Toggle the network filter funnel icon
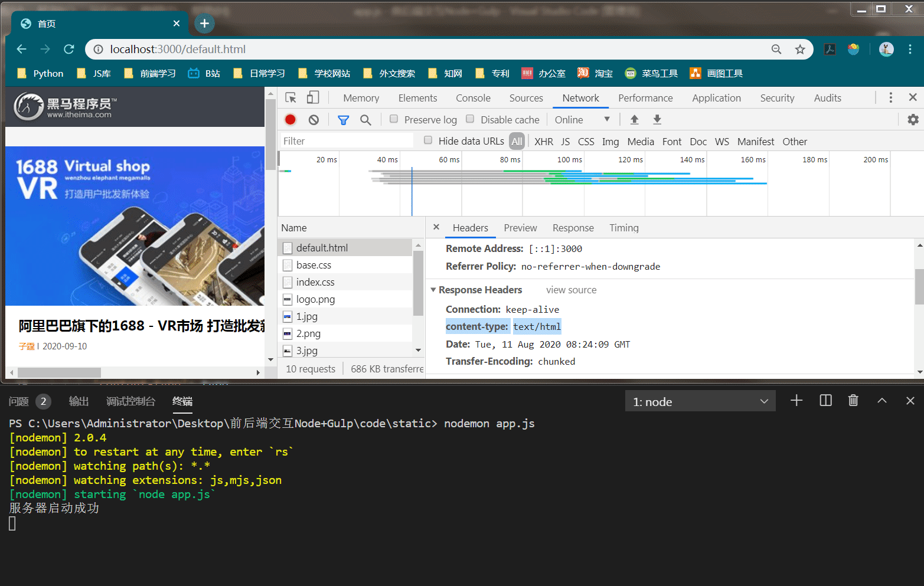Screen dimensions: 924x586 coord(343,120)
